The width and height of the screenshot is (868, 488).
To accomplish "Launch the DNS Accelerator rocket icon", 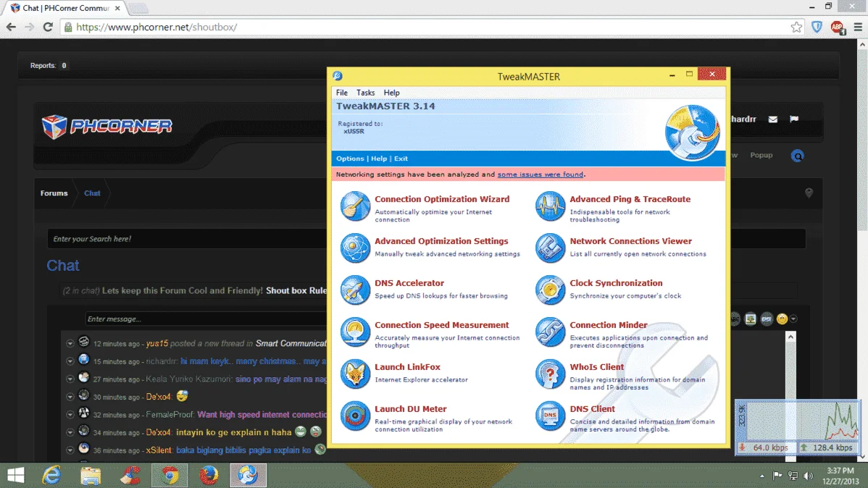I will click(x=355, y=290).
